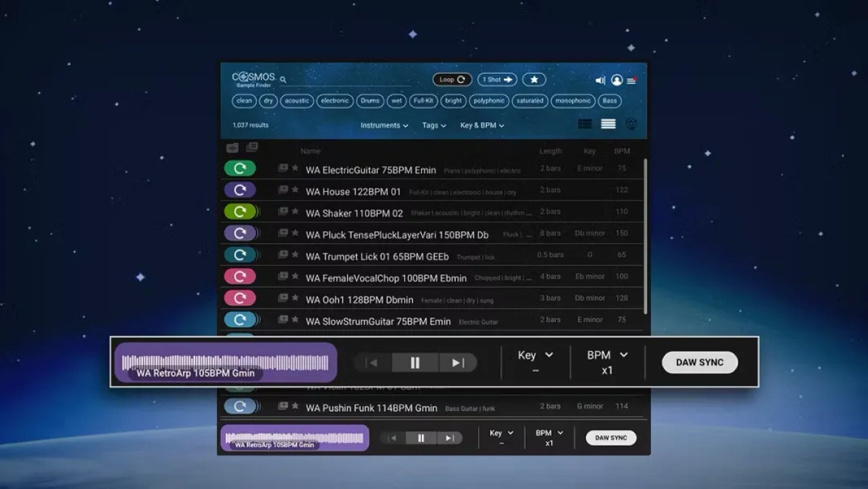Add WA House 122BPM 01 to a collection

point(283,190)
